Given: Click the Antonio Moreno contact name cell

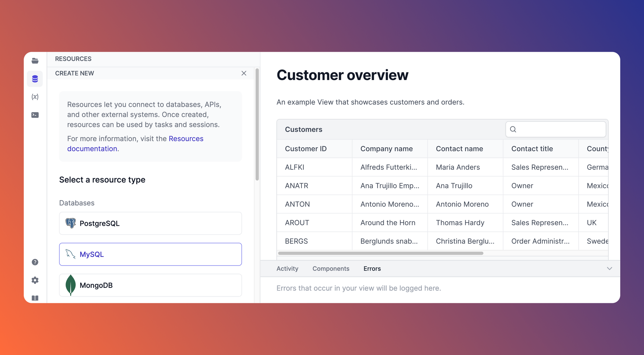Looking at the screenshot, I should (465, 204).
